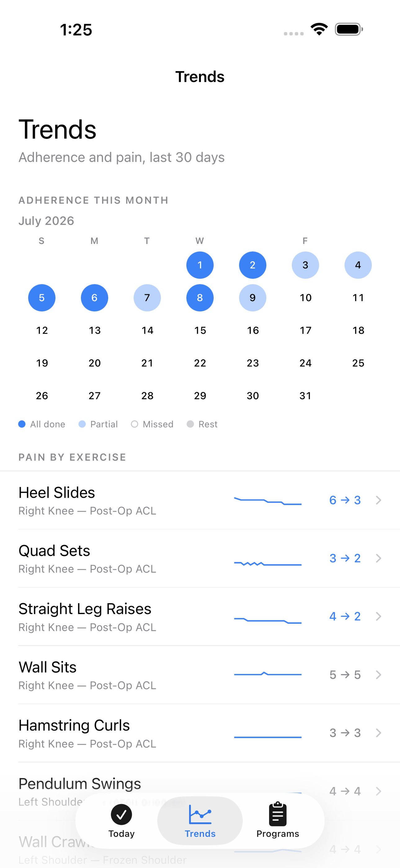Viewport: 400px width, 868px height.
Task: Tap the Quad Sets pain sparkline
Action: [268, 564]
